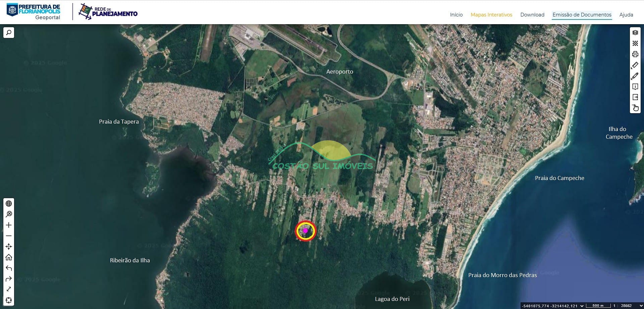Click the globe full-extent icon
The height and width of the screenshot is (309, 644).
click(9, 204)
